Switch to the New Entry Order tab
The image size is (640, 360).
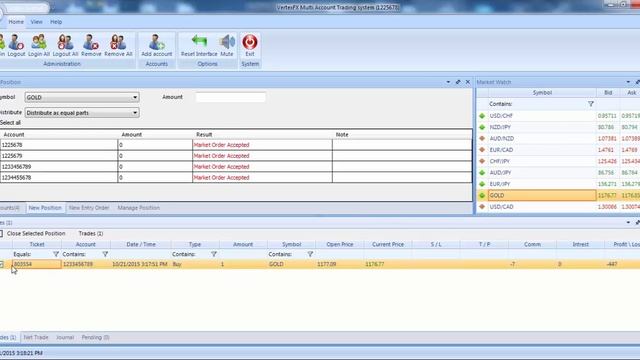(89, 208)
